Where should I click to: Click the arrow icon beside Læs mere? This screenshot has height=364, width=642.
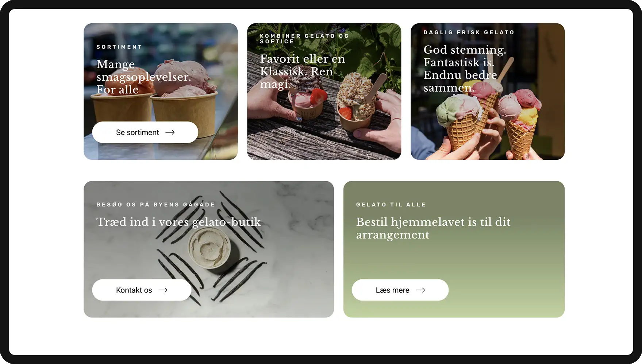pyautogui.click(x=420, y=290)
